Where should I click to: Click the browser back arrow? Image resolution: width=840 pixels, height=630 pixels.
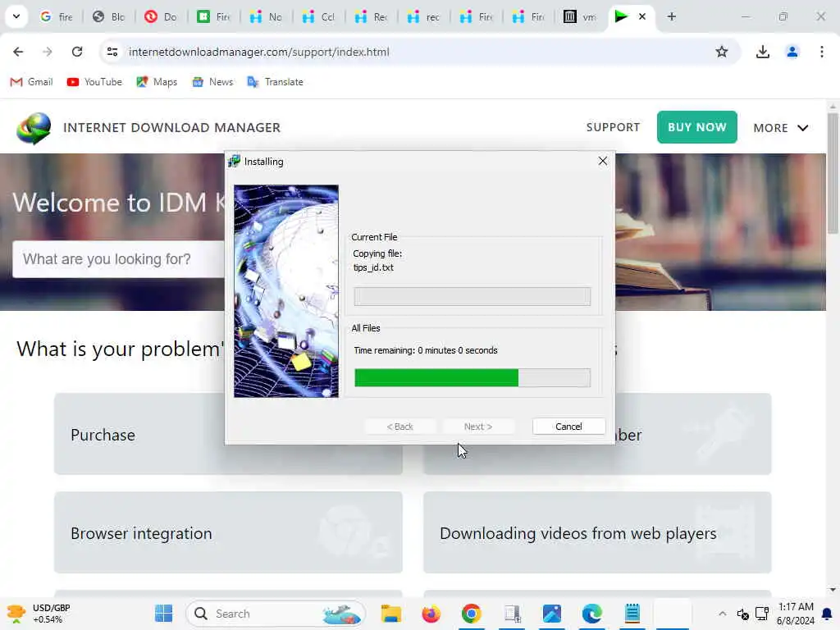[18, 52]
